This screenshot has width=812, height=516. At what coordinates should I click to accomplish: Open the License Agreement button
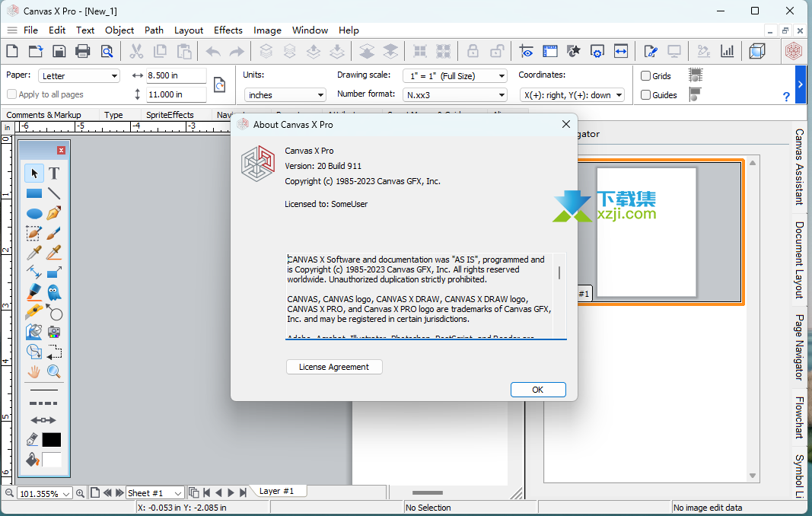point(334,367)
